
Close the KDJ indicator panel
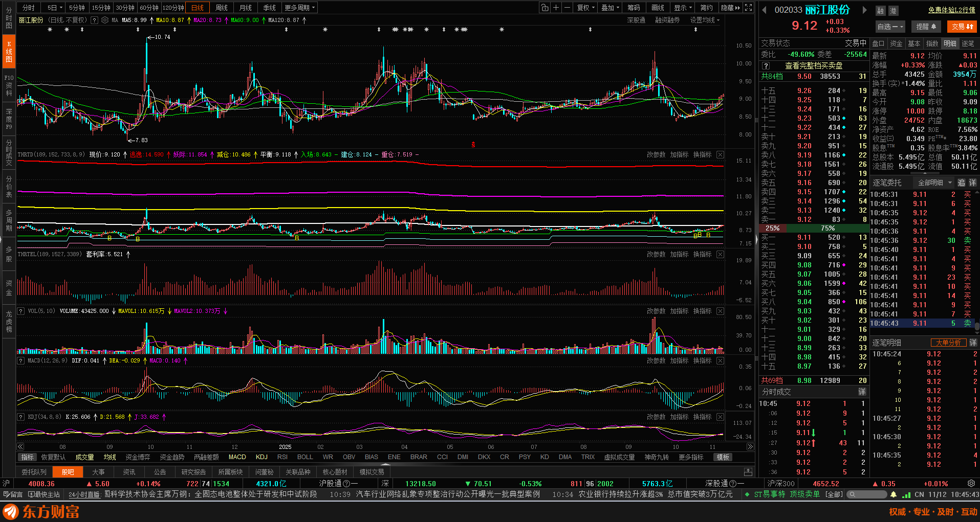[x=720, y=417]
